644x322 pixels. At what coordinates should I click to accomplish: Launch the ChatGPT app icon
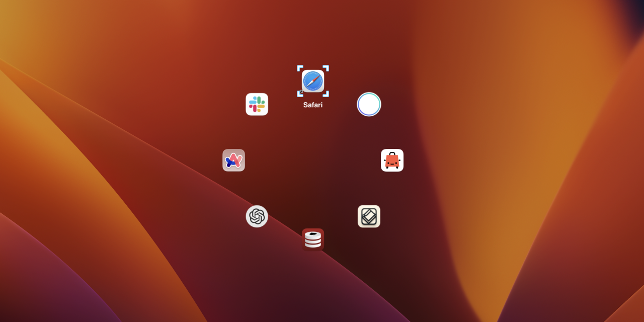tap(257, 216)
